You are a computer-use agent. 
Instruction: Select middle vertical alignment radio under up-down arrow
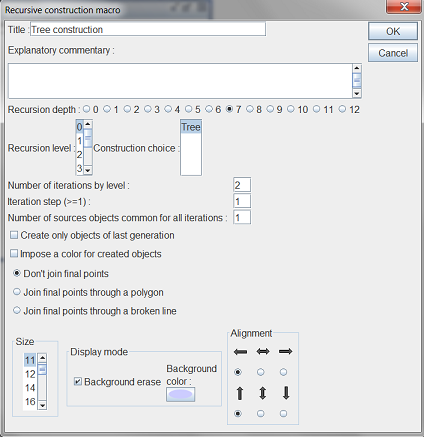pos(261,414)
